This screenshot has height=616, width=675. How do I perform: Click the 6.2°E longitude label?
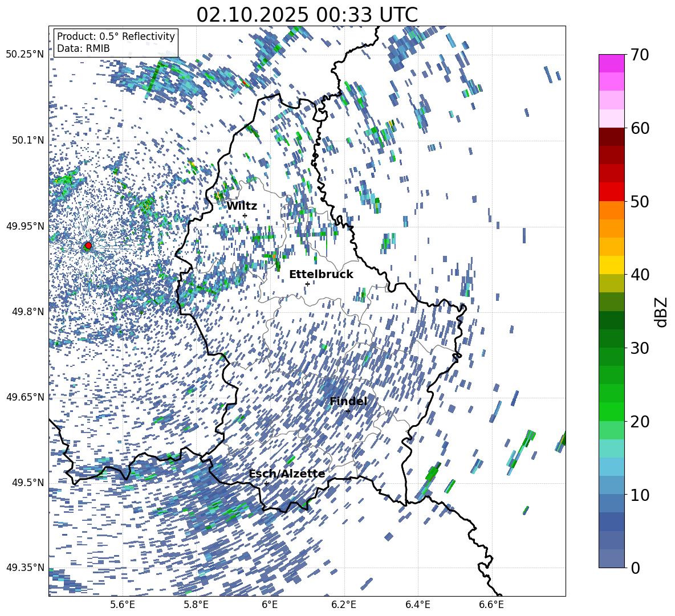[344, 605]
